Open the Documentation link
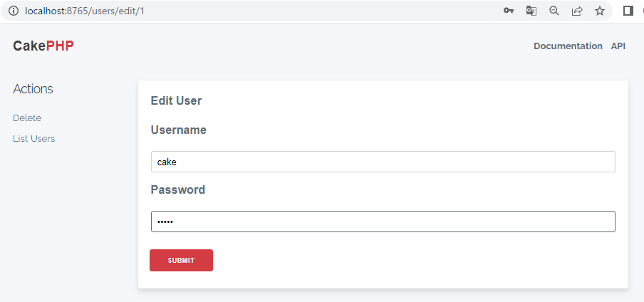This screenshot has width=644, height=302. tap(568, 46)
